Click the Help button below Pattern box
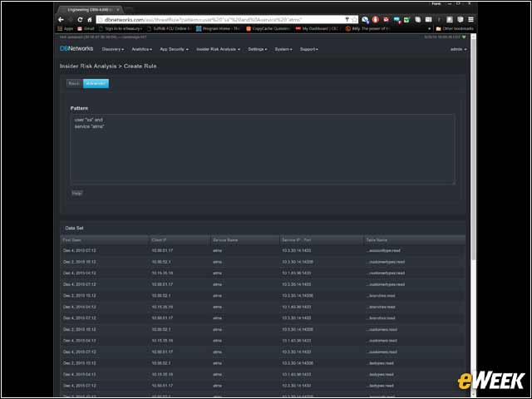 pos(77,193)
